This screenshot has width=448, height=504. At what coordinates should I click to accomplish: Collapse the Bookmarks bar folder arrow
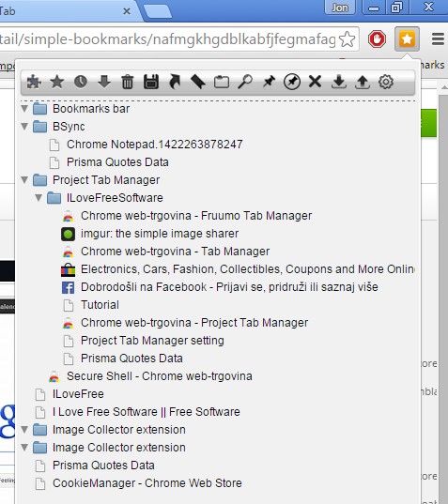click(24, 108)
